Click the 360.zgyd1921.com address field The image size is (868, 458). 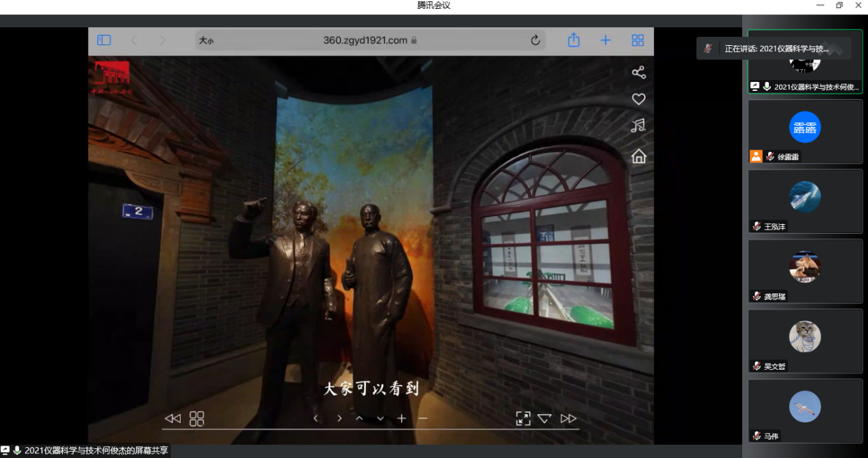click(365, 40)
